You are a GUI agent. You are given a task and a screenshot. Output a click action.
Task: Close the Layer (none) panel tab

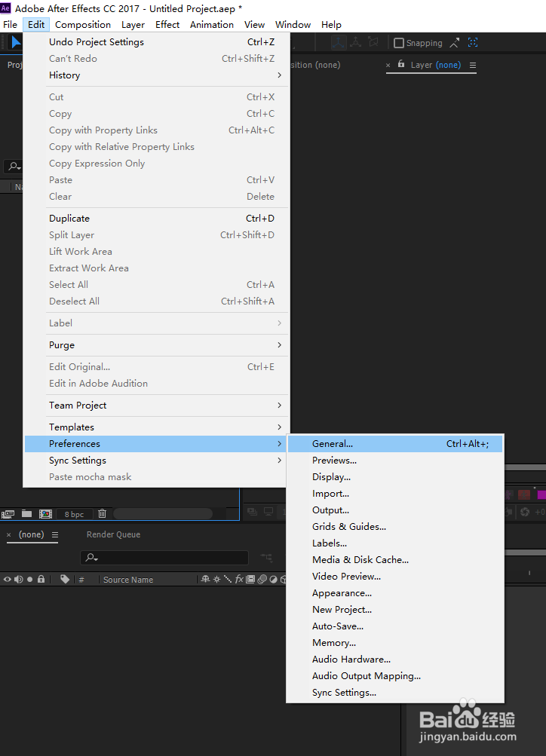[x=388, y=65]
